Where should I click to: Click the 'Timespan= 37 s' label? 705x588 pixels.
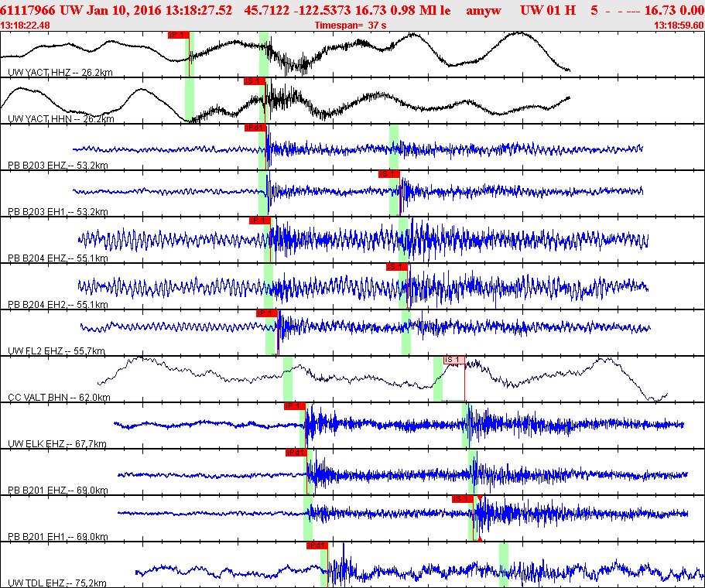point(351,26)
